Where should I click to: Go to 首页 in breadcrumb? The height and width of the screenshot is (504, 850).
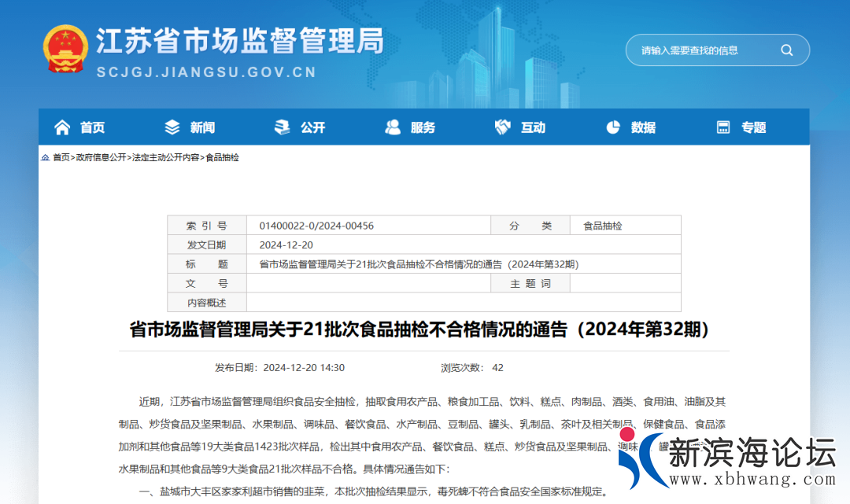pyautogui.click(x=61, y=157)
